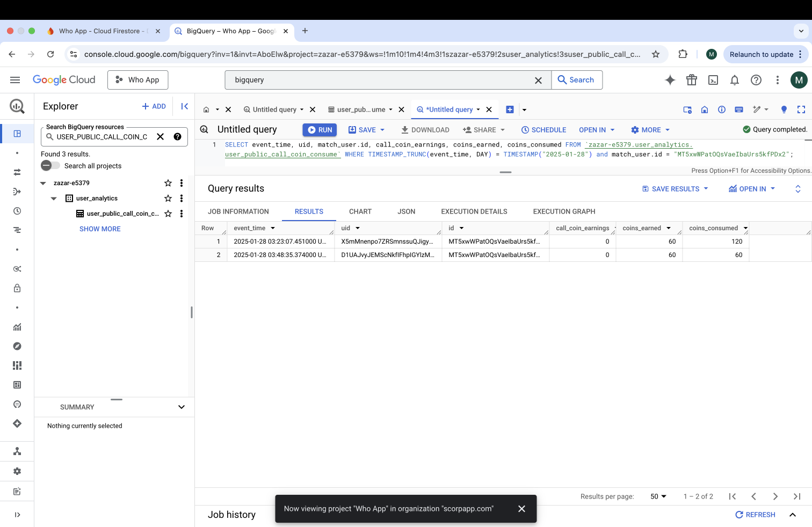This screenshot has width=812, height=527.
Task: Star the user_analytics dataset
Action: tap(168, 199)
